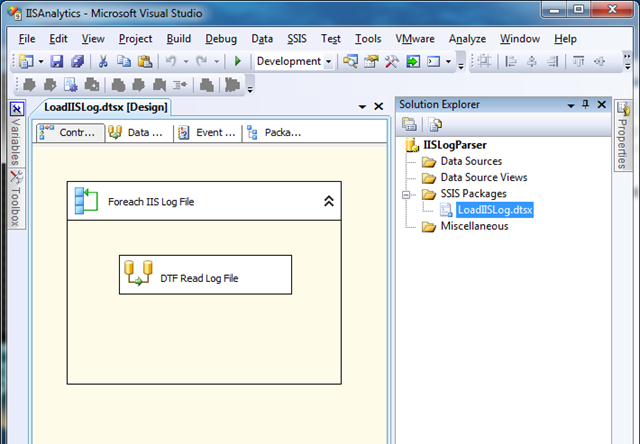The height and width of the screenshot is (444, 640).
Task: Switch to the Data Flow designer tab
Action: pos(139,133)
